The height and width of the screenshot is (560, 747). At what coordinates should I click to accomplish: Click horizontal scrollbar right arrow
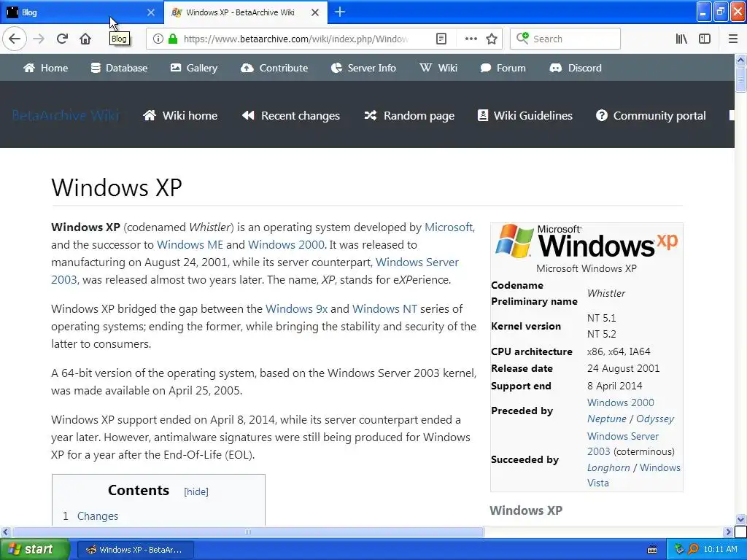728,532
